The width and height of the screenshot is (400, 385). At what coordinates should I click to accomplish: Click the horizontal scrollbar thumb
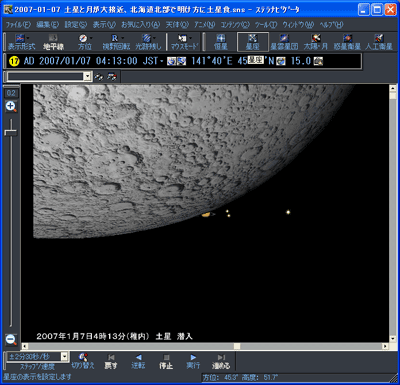(x=237, y=346)
